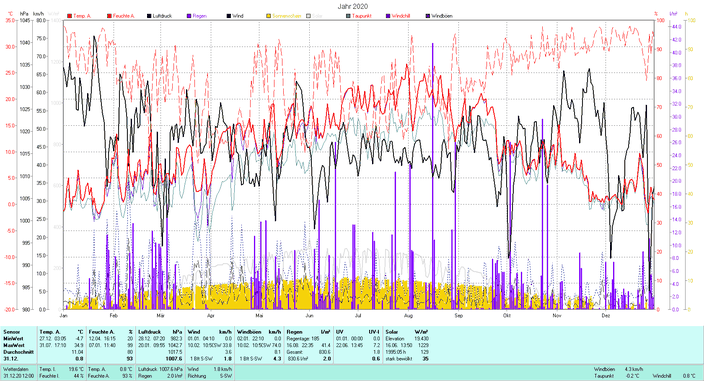Click the maximum gust value 74.0
This screenshot has height=381, width=704.
tap(276, 345)
